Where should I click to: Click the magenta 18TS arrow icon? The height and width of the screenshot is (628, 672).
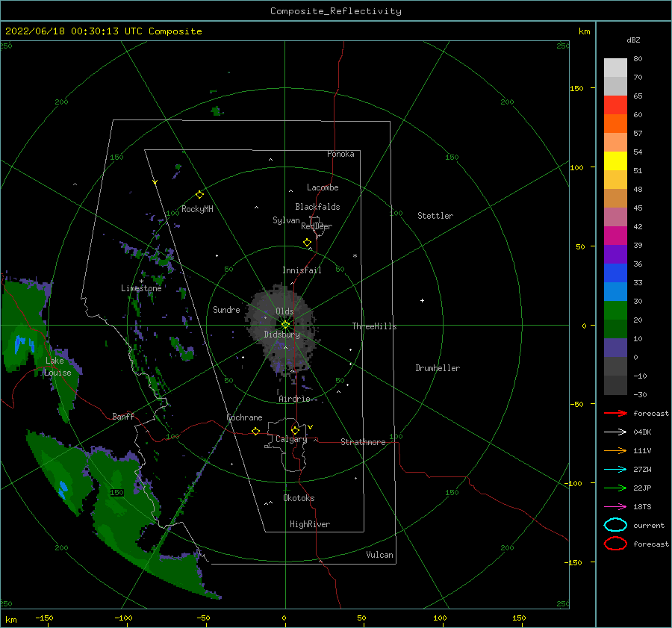pyautogui.click(x=615, y=507)
